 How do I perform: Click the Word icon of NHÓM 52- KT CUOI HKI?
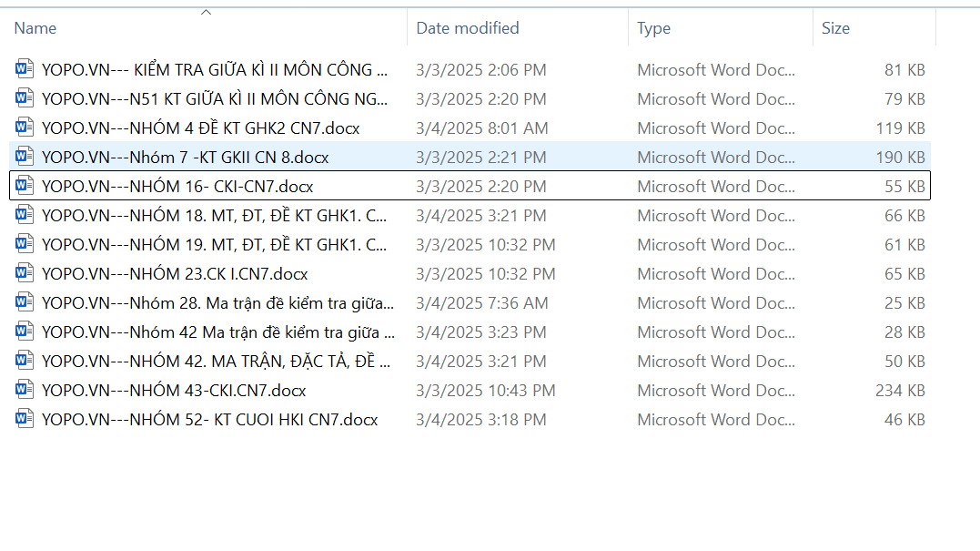(x=25, y=420)
